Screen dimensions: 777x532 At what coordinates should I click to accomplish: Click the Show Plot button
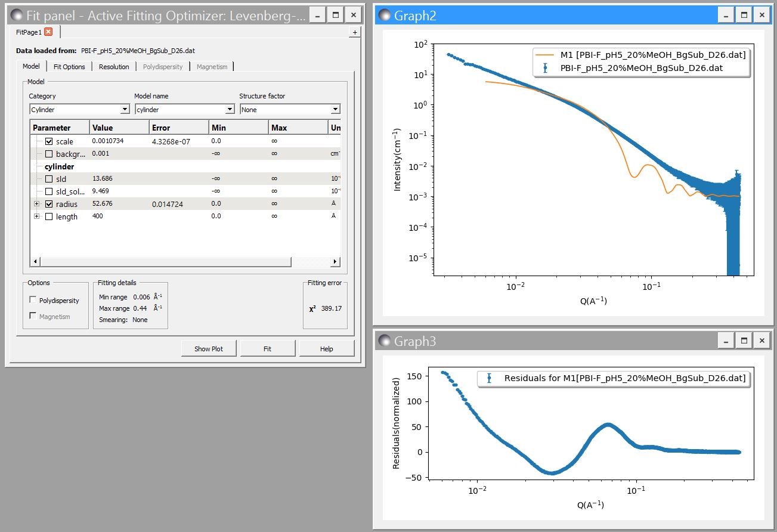click(x=209, y=348)
